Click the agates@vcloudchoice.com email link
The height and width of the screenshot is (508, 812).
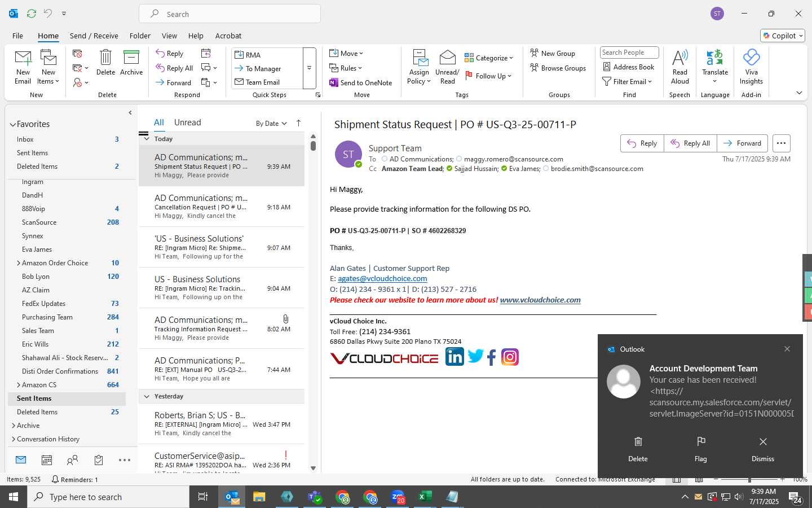[x=382, y=279]
